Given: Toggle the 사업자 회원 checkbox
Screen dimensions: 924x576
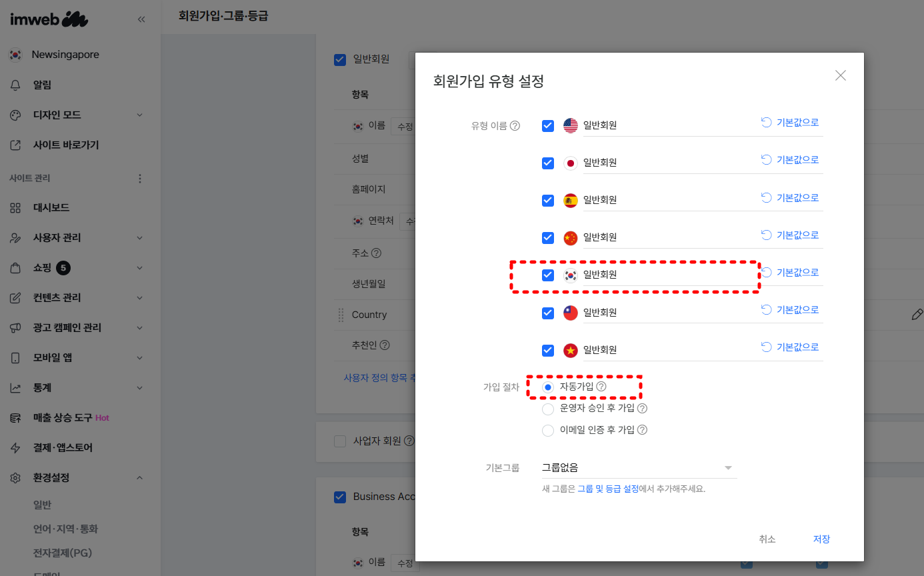Looking at the screenshot, I should point(340,441).
